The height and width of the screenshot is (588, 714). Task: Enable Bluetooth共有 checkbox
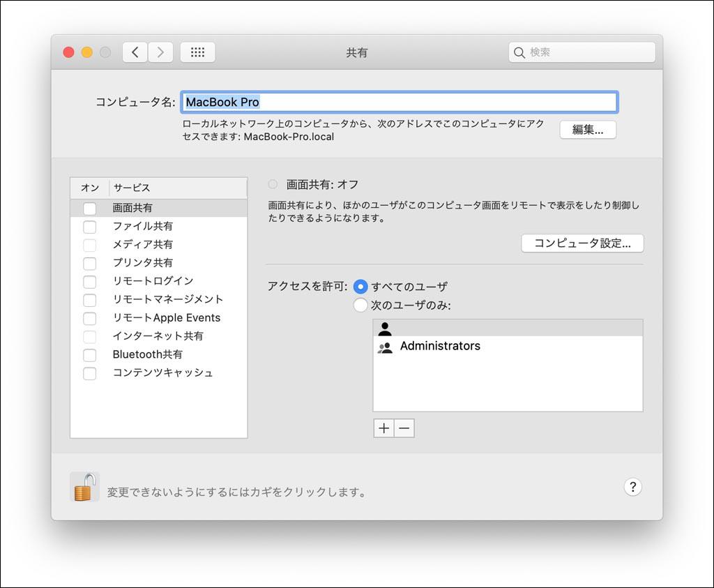(x=90, y=355)
